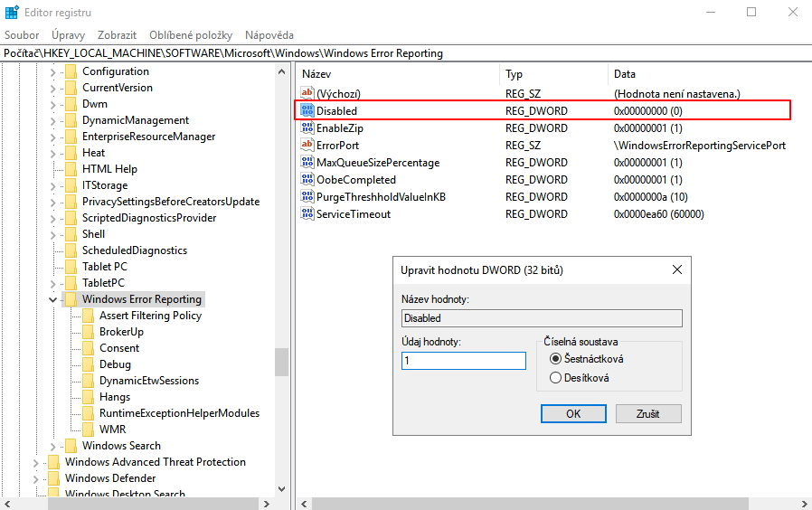This screenshot has width=812, height=510.
Task: Select the DynamicEtwSessions key
Action: click(149, 381)
